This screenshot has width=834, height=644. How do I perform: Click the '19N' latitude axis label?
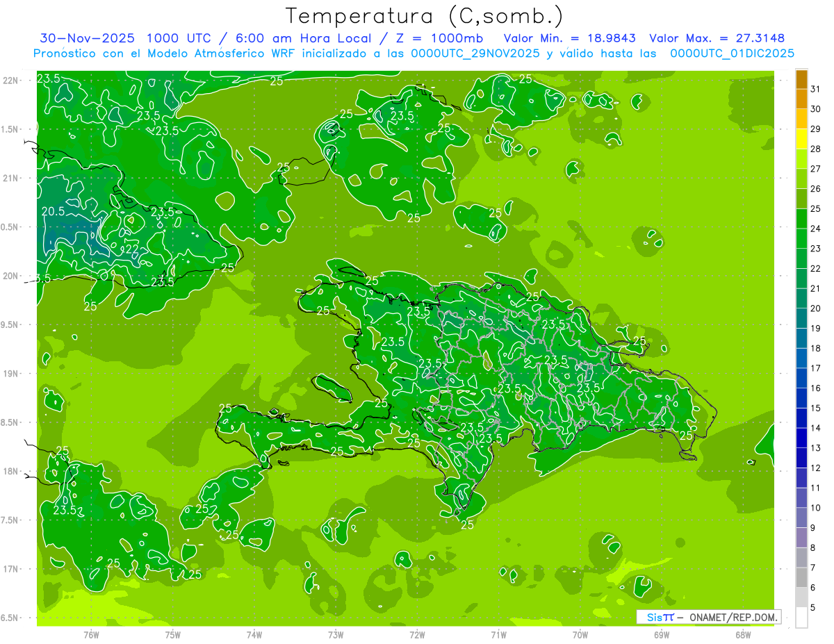(x=10, y=374)
